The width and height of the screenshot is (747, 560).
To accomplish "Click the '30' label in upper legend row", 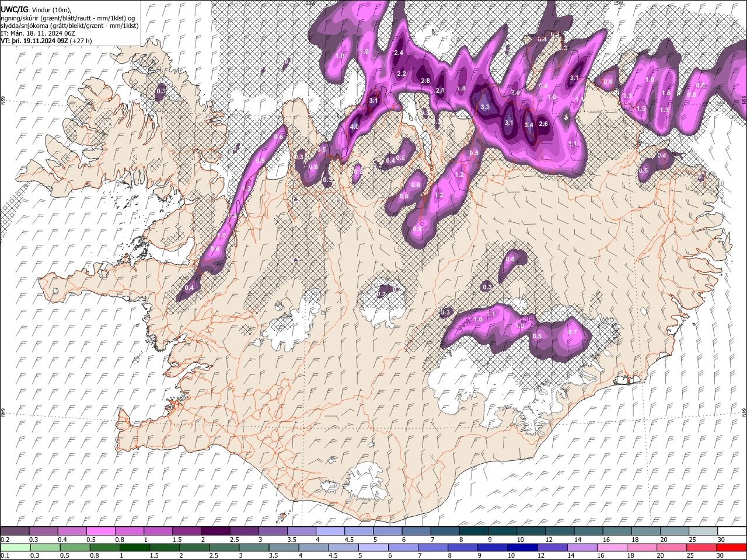I will pos(721,540).
